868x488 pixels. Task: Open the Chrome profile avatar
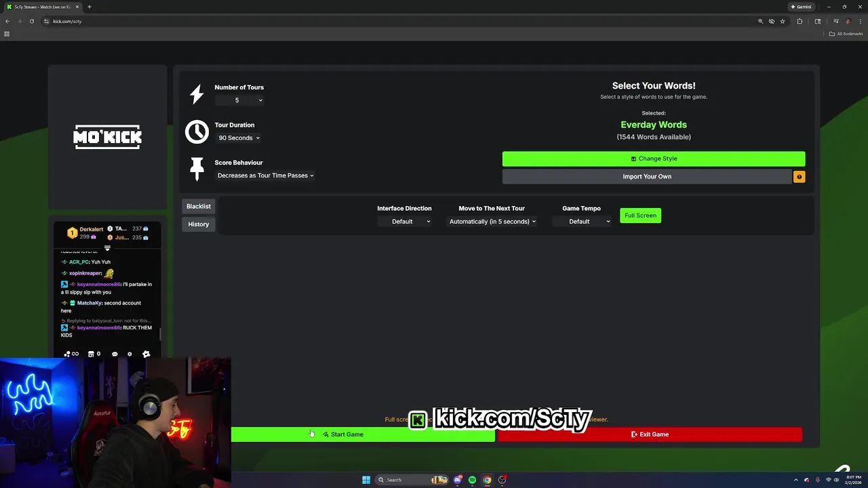848,21
